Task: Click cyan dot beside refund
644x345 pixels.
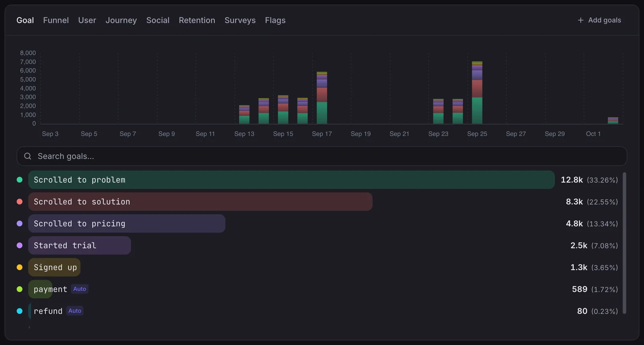Action: 19,311
